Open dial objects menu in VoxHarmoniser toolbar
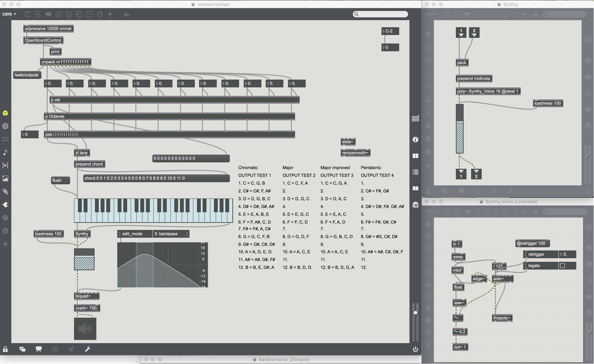The width and height of the screenshot is (594, 364). (x=100, y=14)
